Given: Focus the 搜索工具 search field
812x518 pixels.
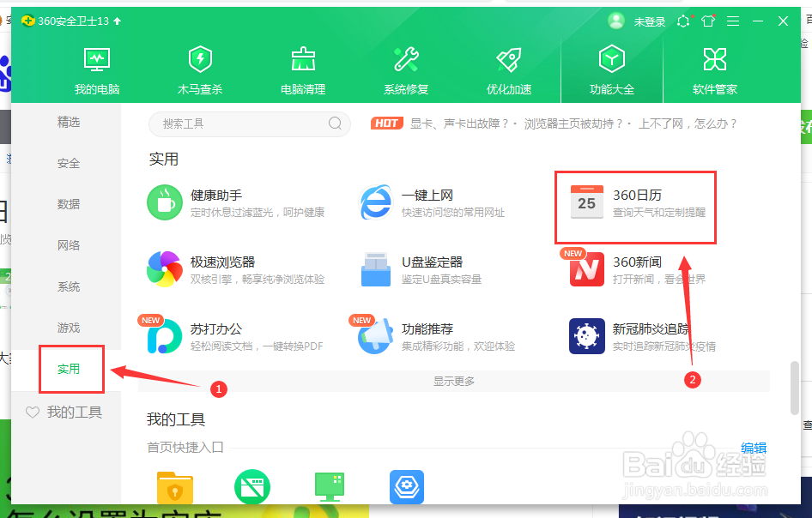Looking at the screenshot, I should coord(249,123).
